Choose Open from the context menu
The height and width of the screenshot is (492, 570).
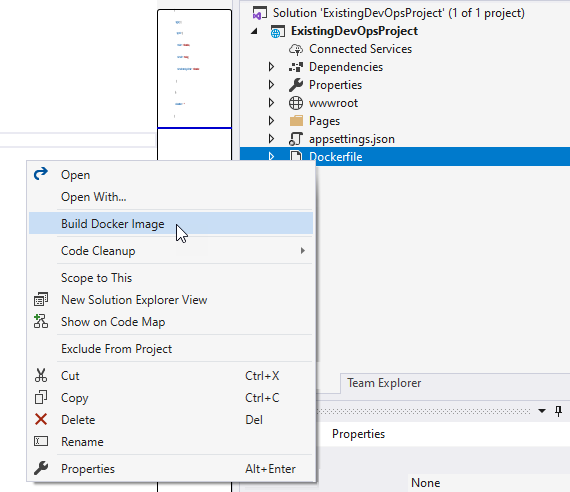pyautogui.click(x=171, y=175)
